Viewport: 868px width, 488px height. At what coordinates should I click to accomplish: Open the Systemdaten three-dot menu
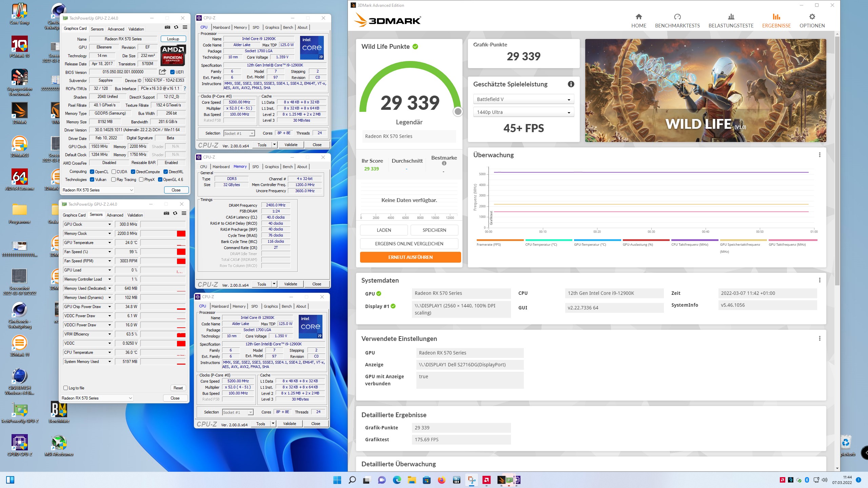pyautogui.click(x=820, y=280)
